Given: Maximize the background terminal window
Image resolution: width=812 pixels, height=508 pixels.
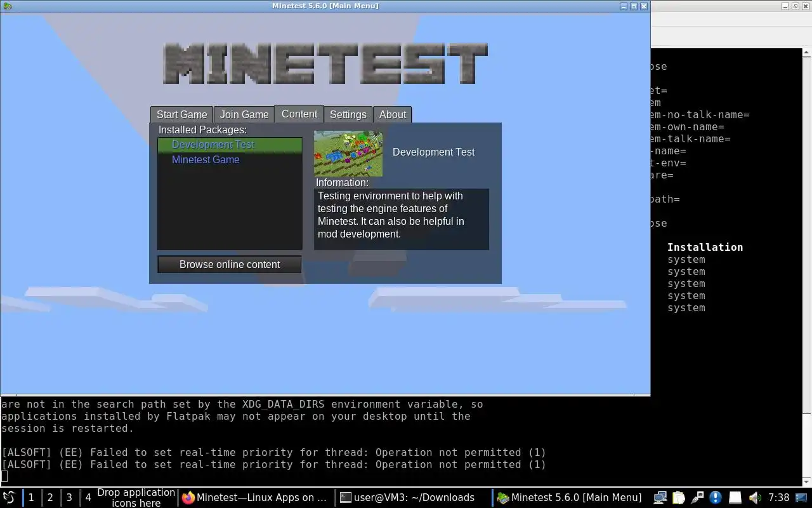Looking at the screenshot, I should [x=796, y=6].
